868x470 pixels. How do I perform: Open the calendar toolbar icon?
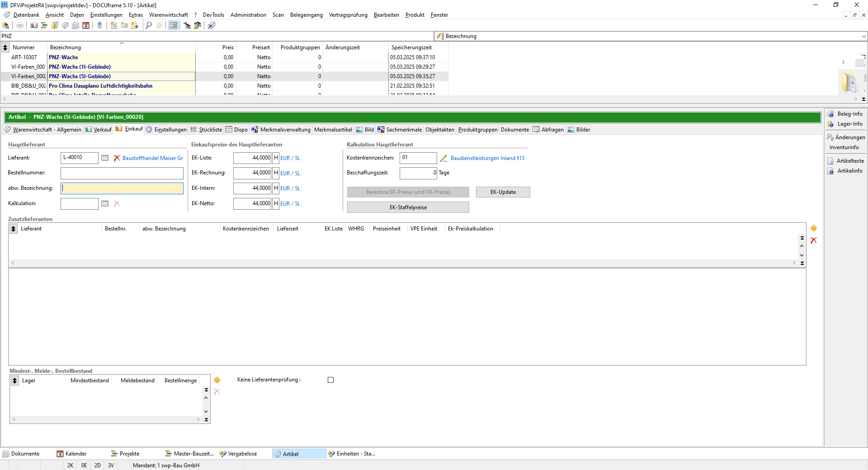86,25
